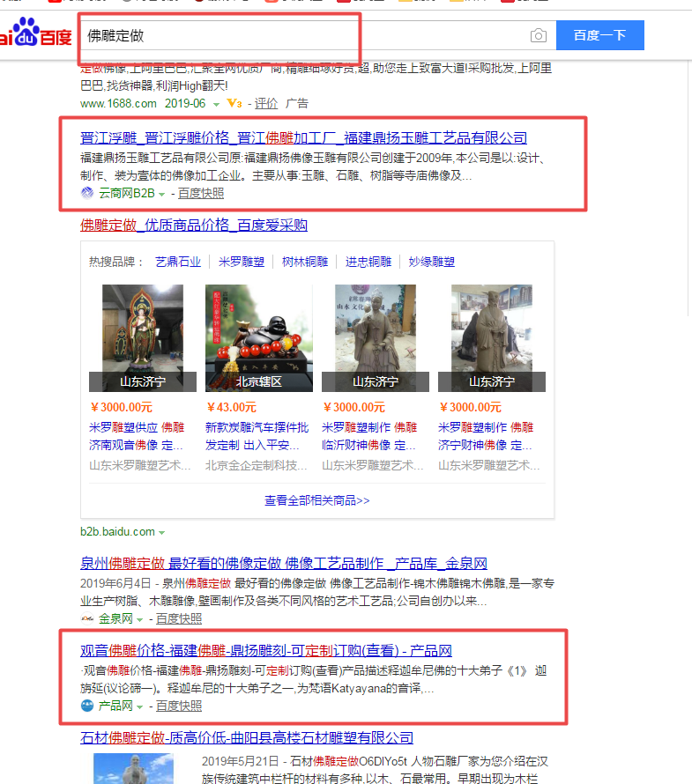Open stone statue thumbnail in 石材佛雕定做 result
The width and height of the screenshot is (692, 784).
(134, 768)
